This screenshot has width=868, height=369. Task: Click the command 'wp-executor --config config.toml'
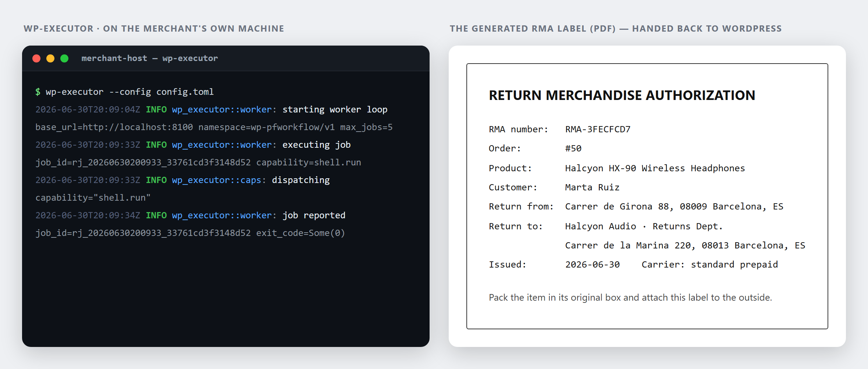129,92
